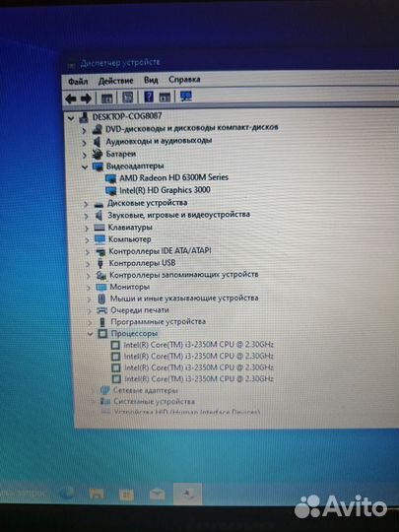Open the Store icon on the taskbar
399x532 pixels.
pyautogui.click(x=126, y=495)
